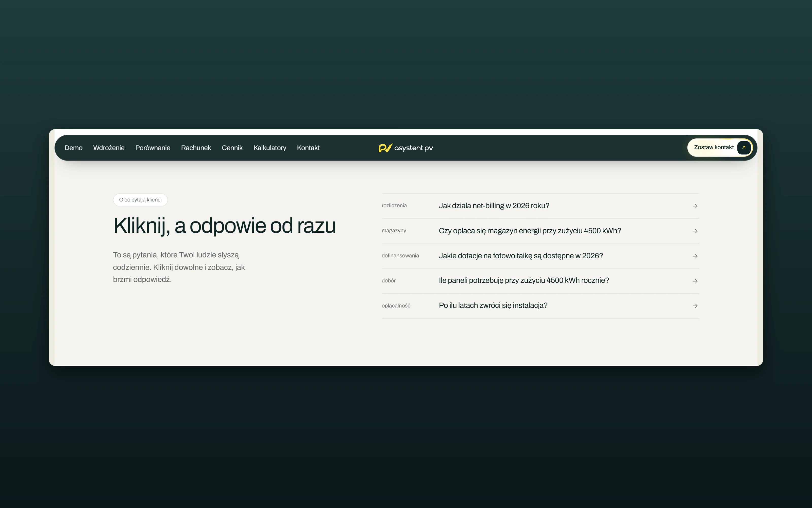Viewport: 812px width, 508px height.
Task: Click arrow beside magazyn energii question
Action: [x=695, y=231]
